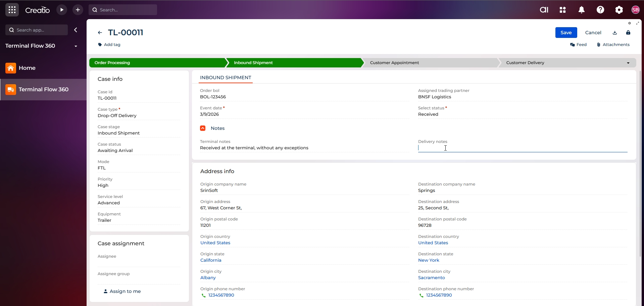Open Home in the sidebar
The image size is (644, 306).
coord(27,68)
